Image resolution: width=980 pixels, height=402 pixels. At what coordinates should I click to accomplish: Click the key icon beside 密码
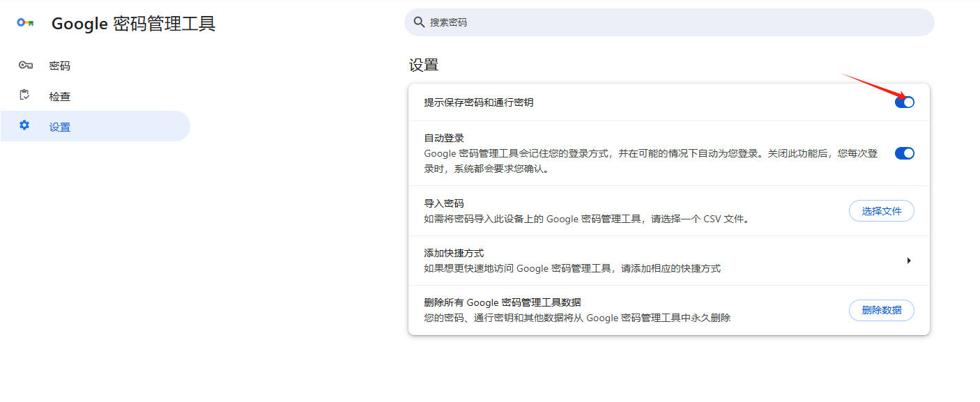pyautogui.click(x=26, y=65)
